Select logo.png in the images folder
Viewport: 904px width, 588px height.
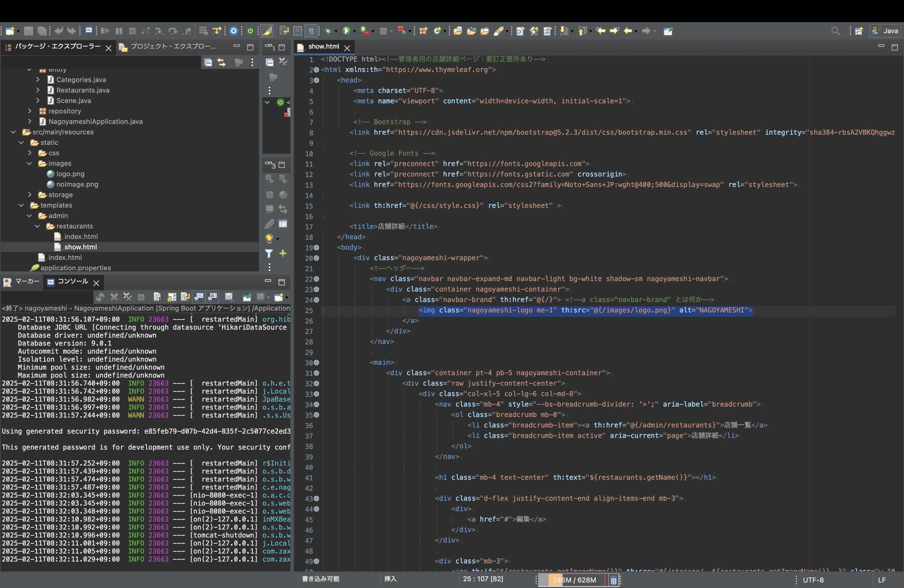pos(70,173)
